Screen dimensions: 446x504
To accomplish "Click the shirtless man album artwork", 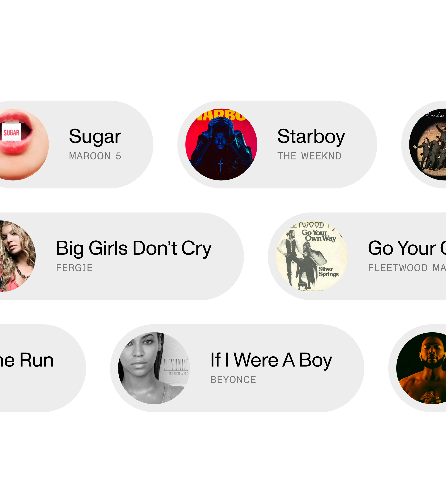I will pyautogui.click(x=421, y=368).
